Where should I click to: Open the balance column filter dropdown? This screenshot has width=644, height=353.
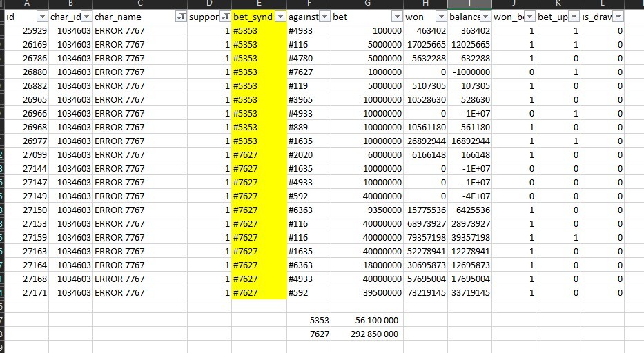tap(486, 17)
